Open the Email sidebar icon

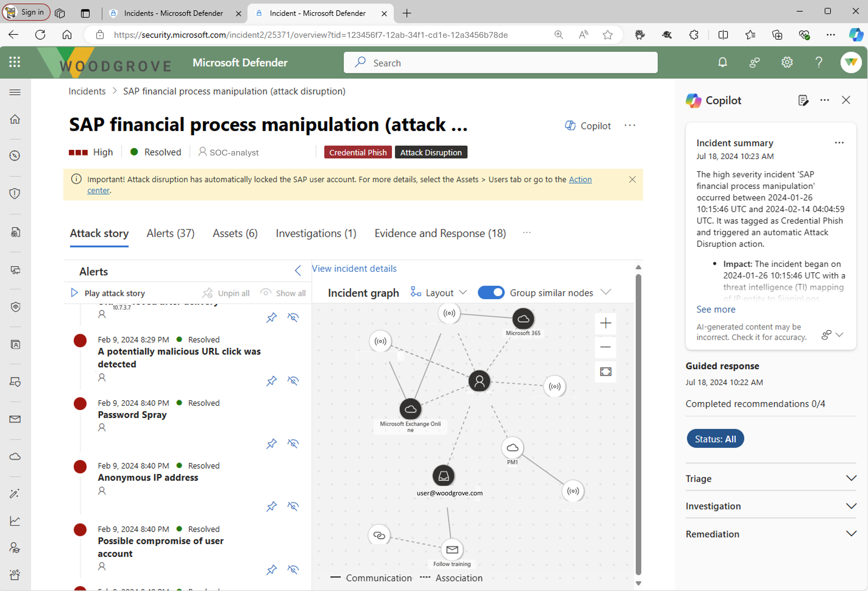(15, 419)
